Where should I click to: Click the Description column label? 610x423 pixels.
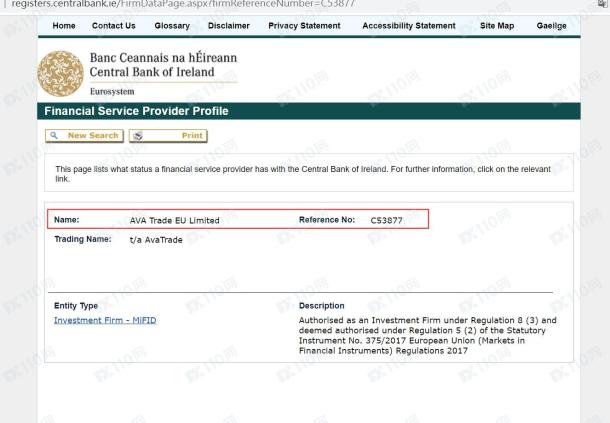pyautogui.click(x=321, y=305)
